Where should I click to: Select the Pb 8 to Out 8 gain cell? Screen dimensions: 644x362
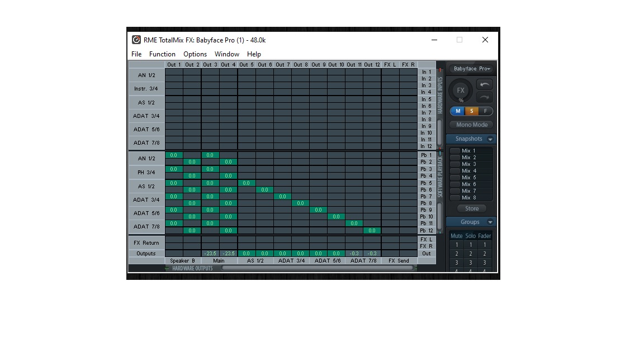(x=300, y=203)
